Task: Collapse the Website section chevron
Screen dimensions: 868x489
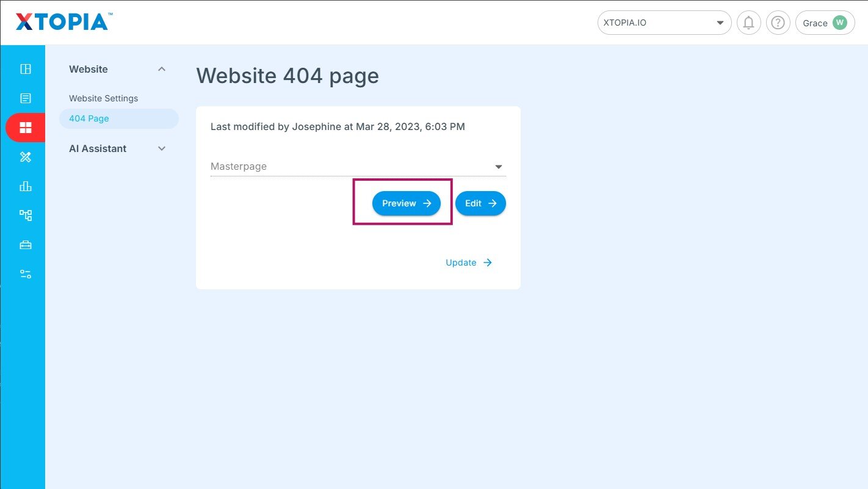Action: click(x=162, y=69)
